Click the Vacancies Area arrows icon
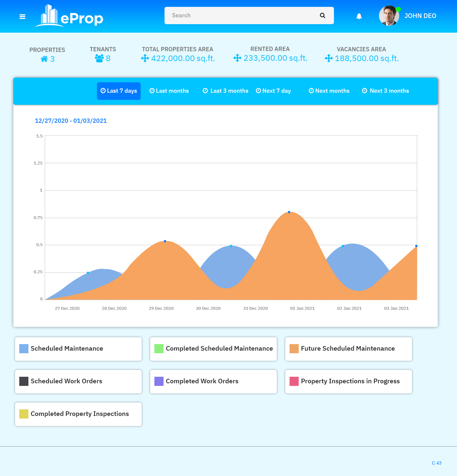 pos(329,58)
